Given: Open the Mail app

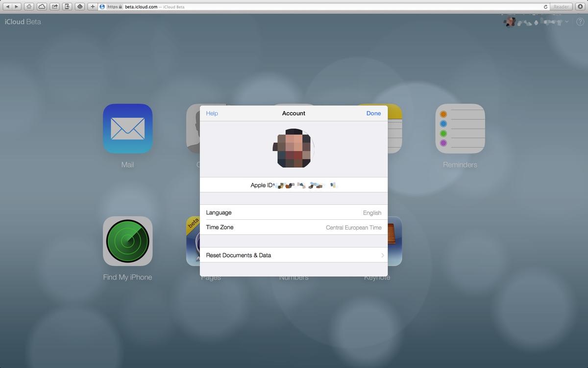Looking at the screenshot, I should pyautogui.click(x=127, y=129).
